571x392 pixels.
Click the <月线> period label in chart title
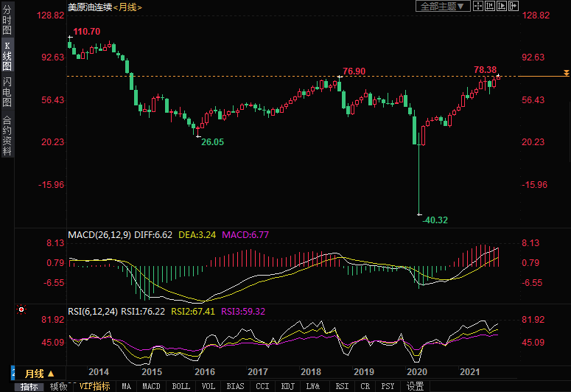127,7
